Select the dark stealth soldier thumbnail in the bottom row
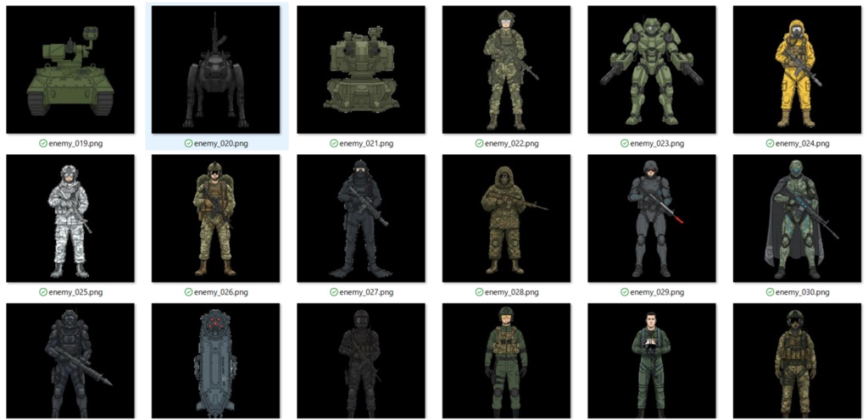 point(361,361)
